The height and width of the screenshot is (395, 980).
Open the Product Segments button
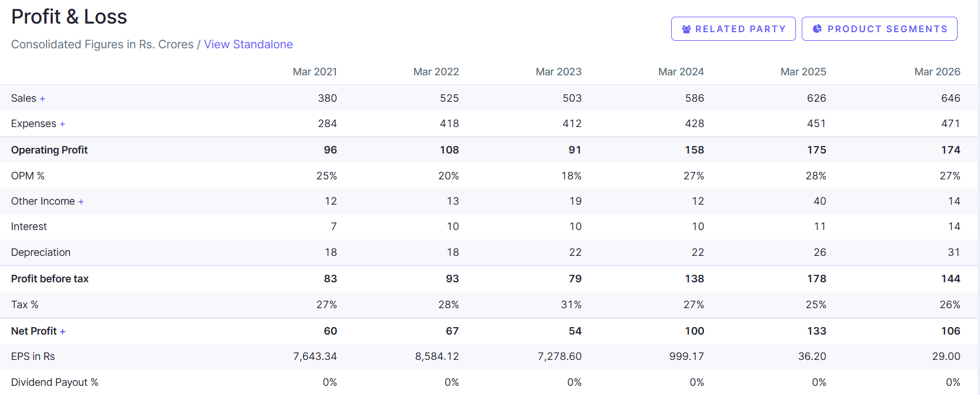click(879, 29)
